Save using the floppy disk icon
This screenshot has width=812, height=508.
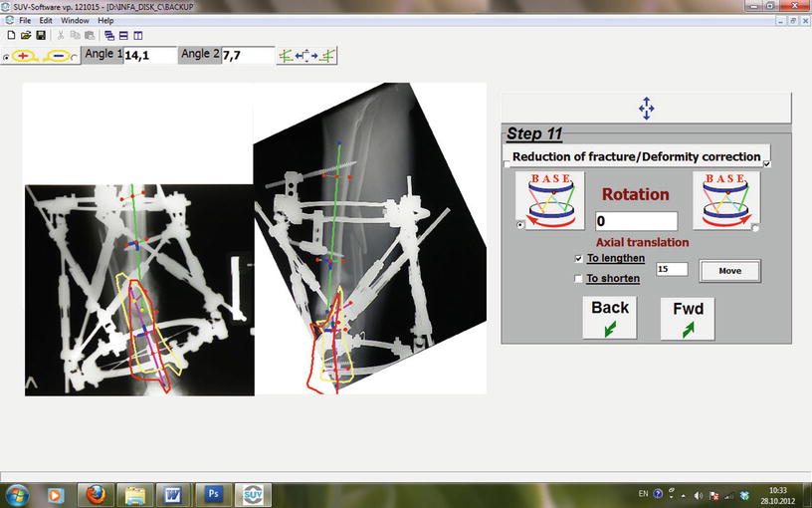pos(41,35)
